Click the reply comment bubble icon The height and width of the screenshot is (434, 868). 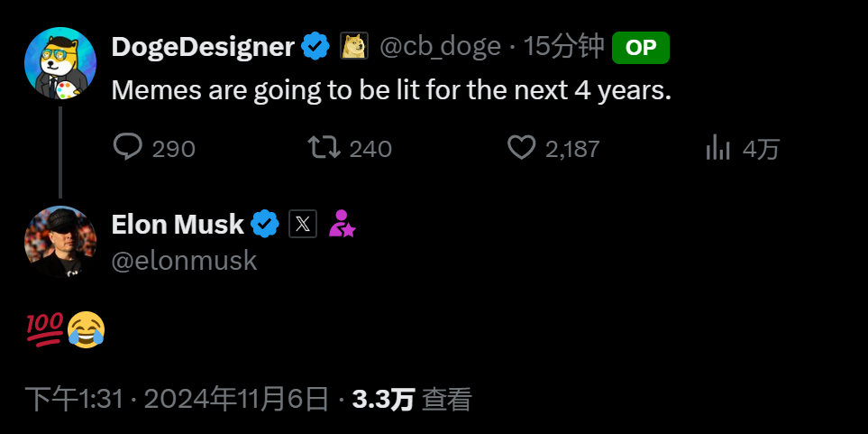coord(128,147)
